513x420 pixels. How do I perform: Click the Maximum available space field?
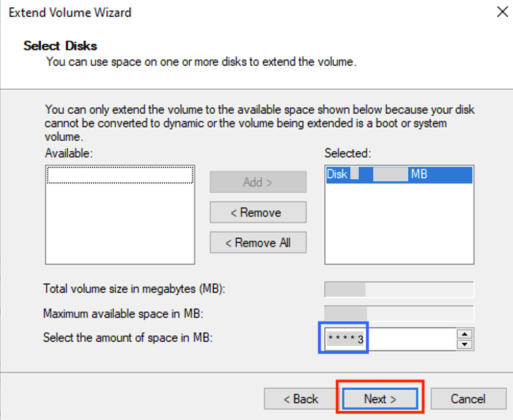(399, 314)
